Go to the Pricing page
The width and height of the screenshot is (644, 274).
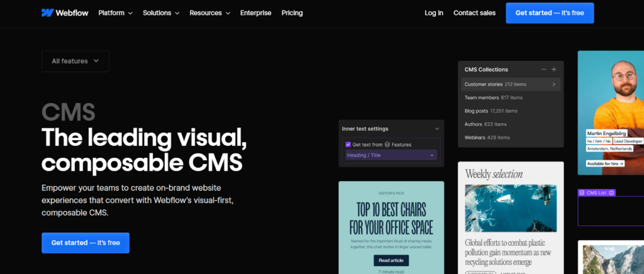point(292,13)
